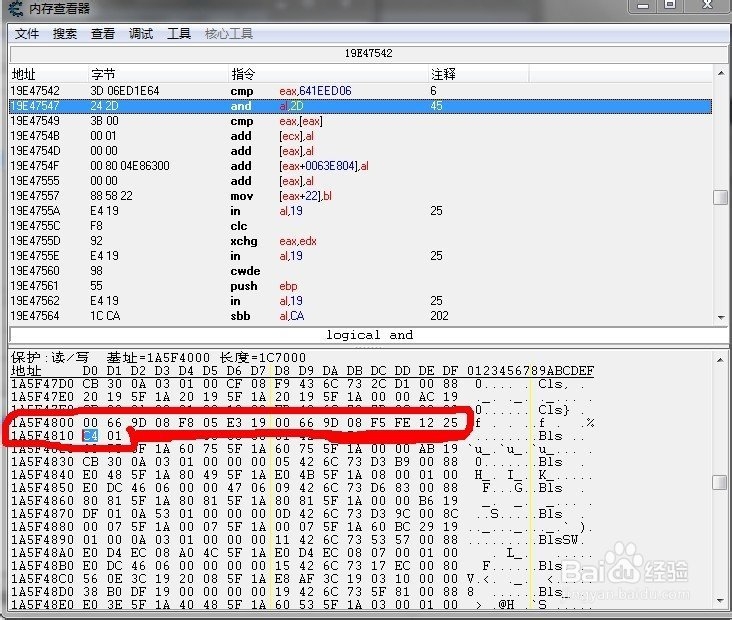732x620 pixels.
Task: Open the 查看 menu
Action: [103, 34]
